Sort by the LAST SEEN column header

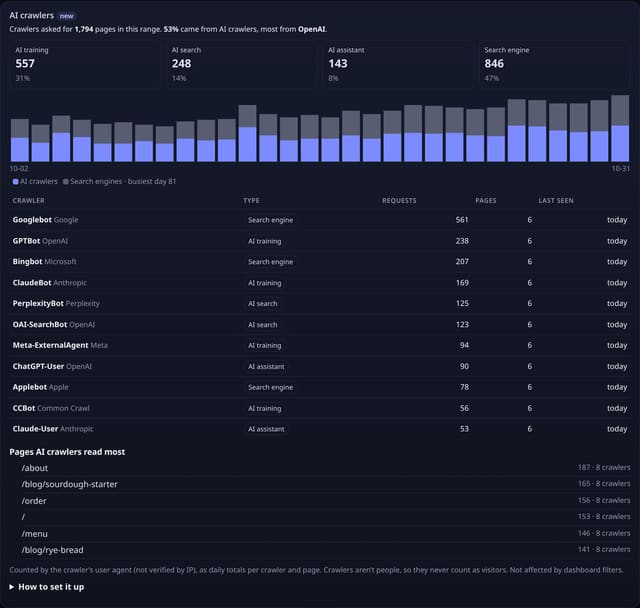556,200
